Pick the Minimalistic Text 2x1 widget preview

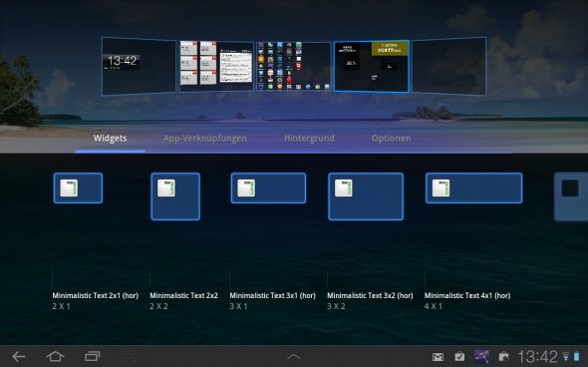click(x=78, y=188)
